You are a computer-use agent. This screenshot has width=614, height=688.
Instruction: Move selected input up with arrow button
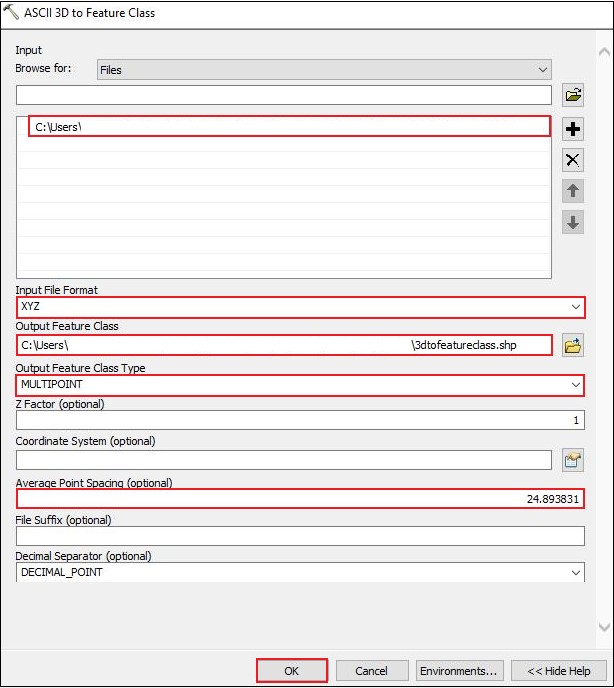[x=573, y=191]
